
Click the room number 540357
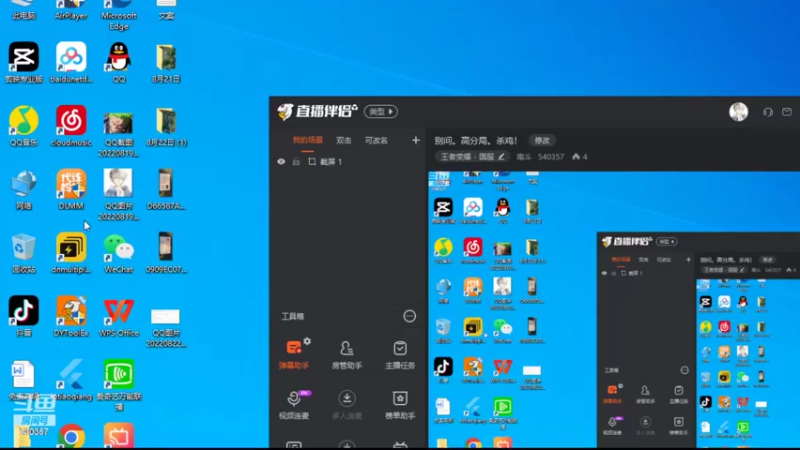(551, 157)
